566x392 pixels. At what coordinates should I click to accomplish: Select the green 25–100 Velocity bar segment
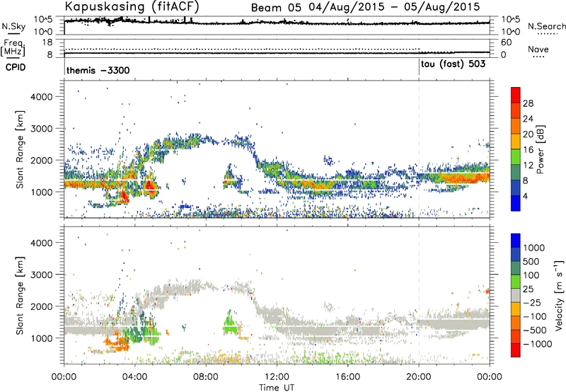516,282
